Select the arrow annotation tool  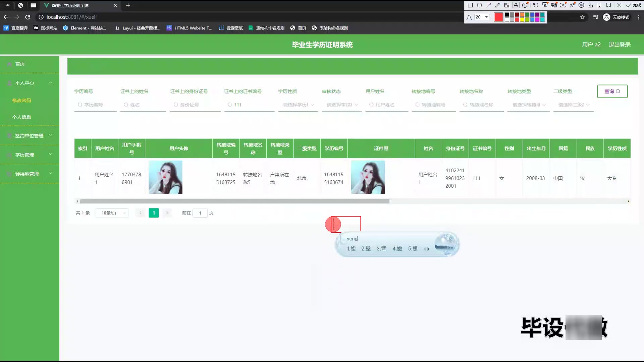[x=489, y=5]
